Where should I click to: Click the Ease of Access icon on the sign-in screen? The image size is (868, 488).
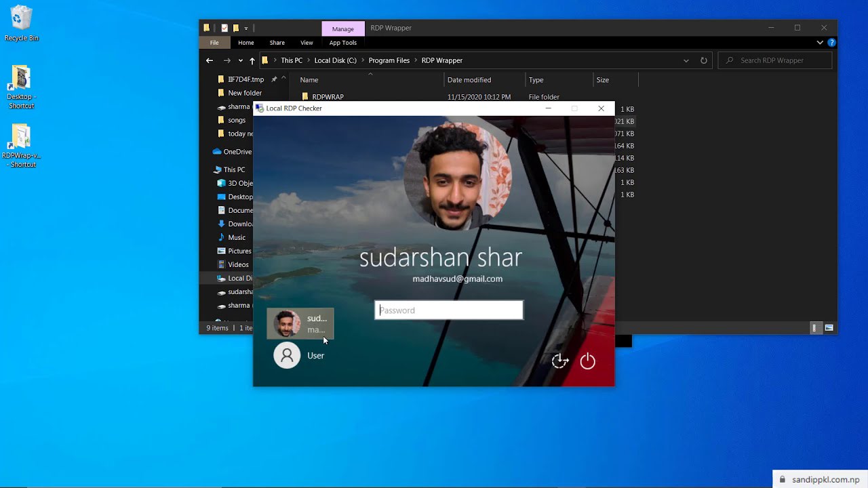pos(559,361)
